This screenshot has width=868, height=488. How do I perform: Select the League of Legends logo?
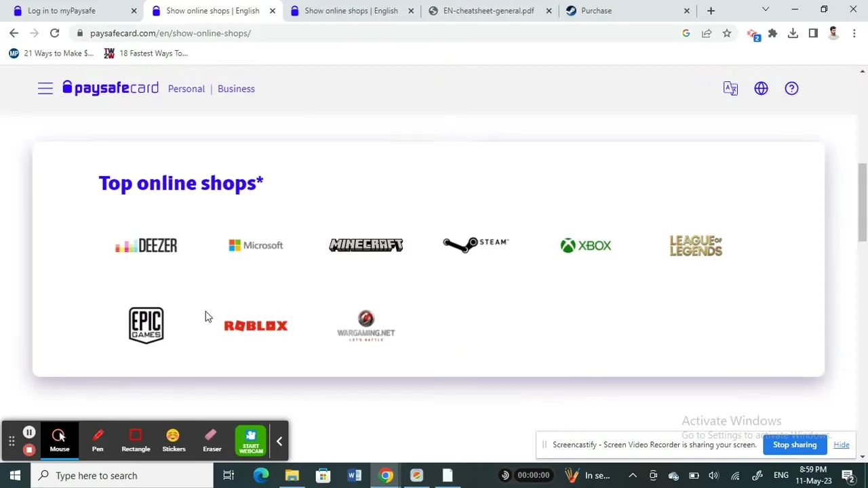click(x=696, y=245)
